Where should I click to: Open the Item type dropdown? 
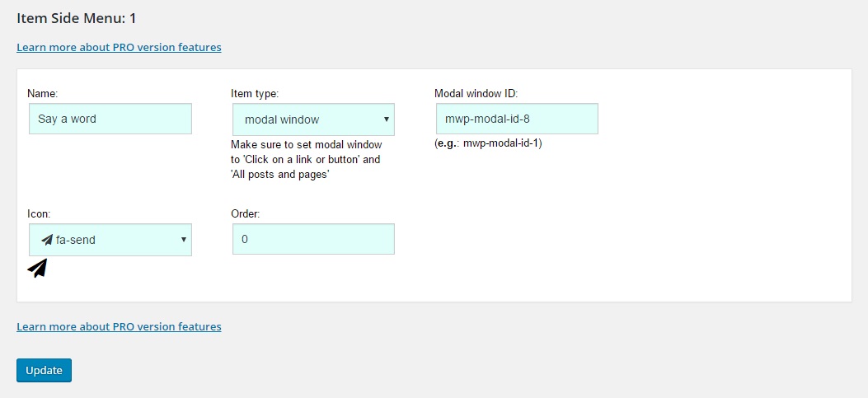(x=313, y=119)
